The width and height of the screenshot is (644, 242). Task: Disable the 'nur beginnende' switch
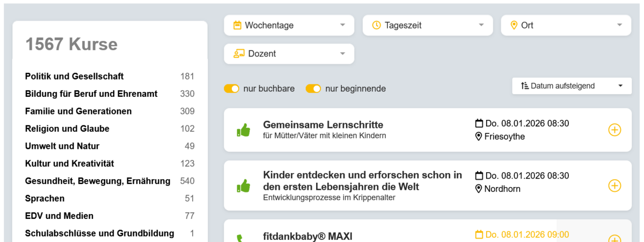tap(313, 89)
